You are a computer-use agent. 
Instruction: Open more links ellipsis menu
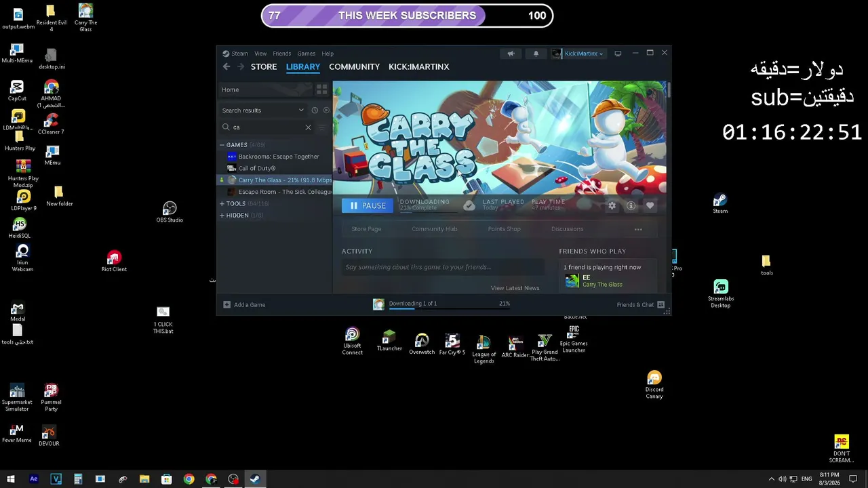point(638,229)
